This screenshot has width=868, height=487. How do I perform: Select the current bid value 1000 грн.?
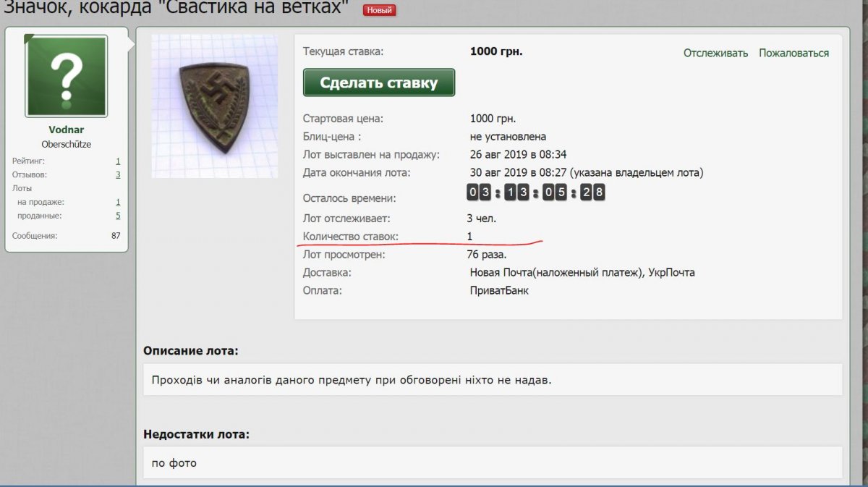tap(495, 51)
